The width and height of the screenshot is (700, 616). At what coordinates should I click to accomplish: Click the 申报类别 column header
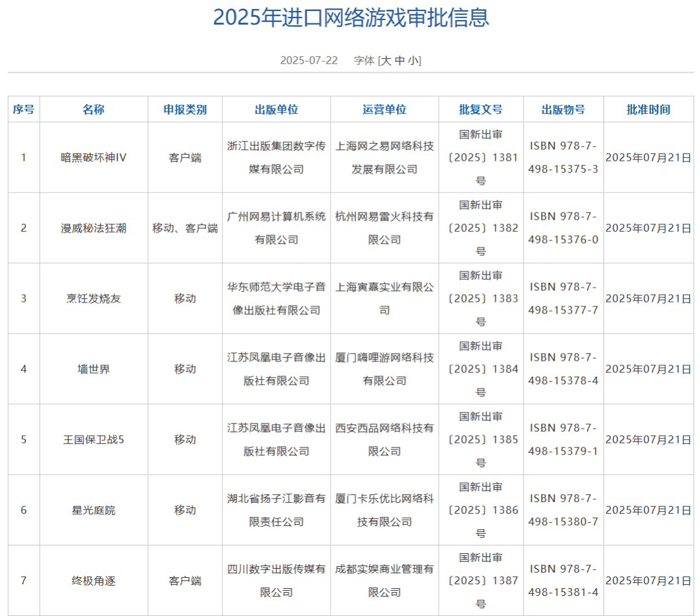tap(185, 109)
